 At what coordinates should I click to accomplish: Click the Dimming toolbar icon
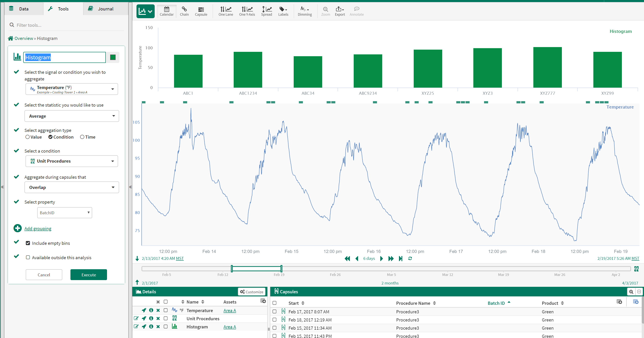pos(305,11)
